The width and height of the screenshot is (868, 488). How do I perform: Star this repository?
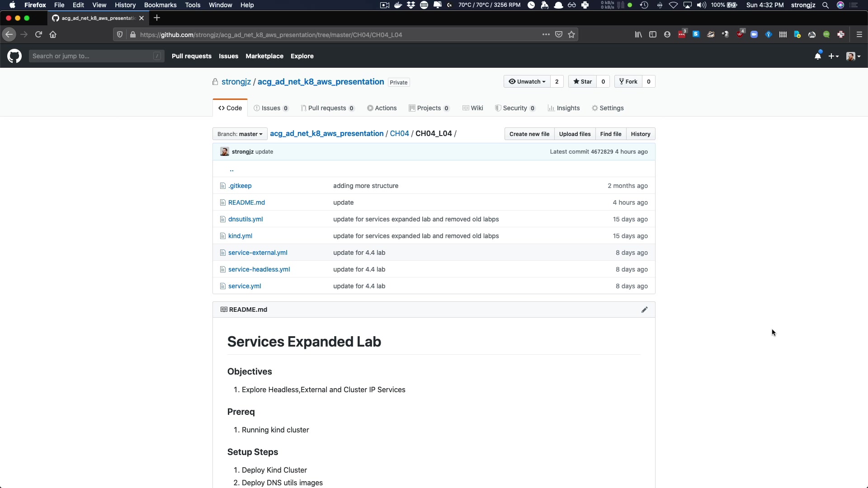583,82
